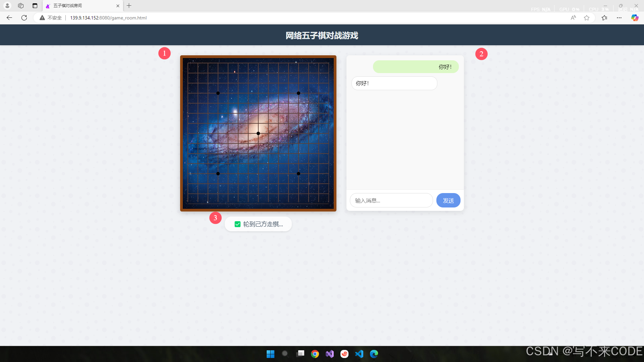The image size is (644, 362).
Task: Open the task view taskbar icon
Action: (300, 354)
